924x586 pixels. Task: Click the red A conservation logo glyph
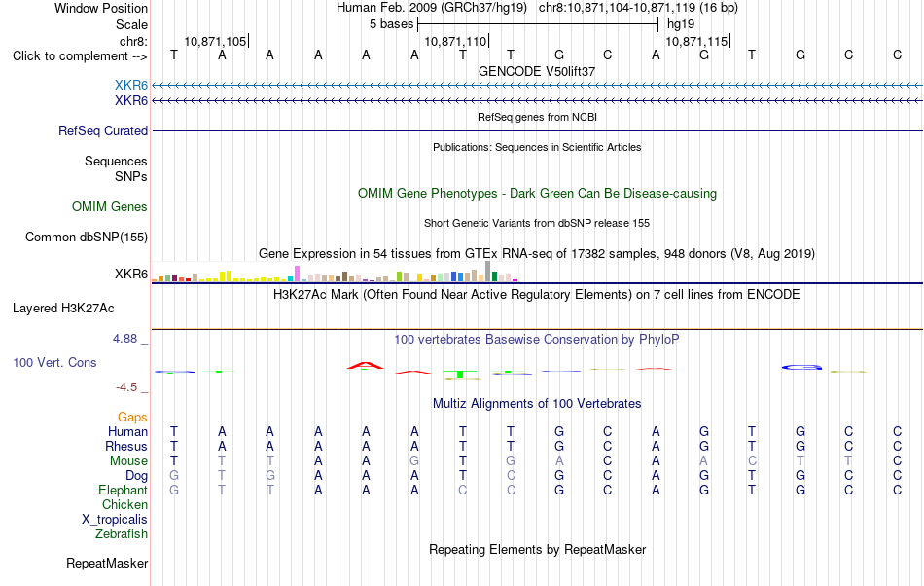click(x=366, y=365)
